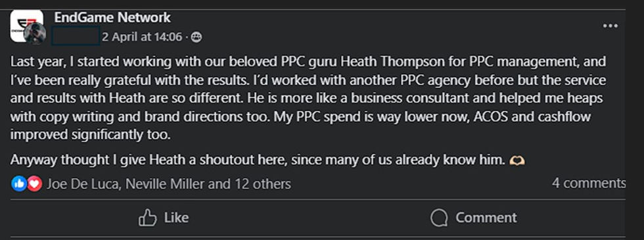Expand the 4 comments thread
Viewport: 644px width, 240px height.
pyautogui.click(x=589, y=183)
